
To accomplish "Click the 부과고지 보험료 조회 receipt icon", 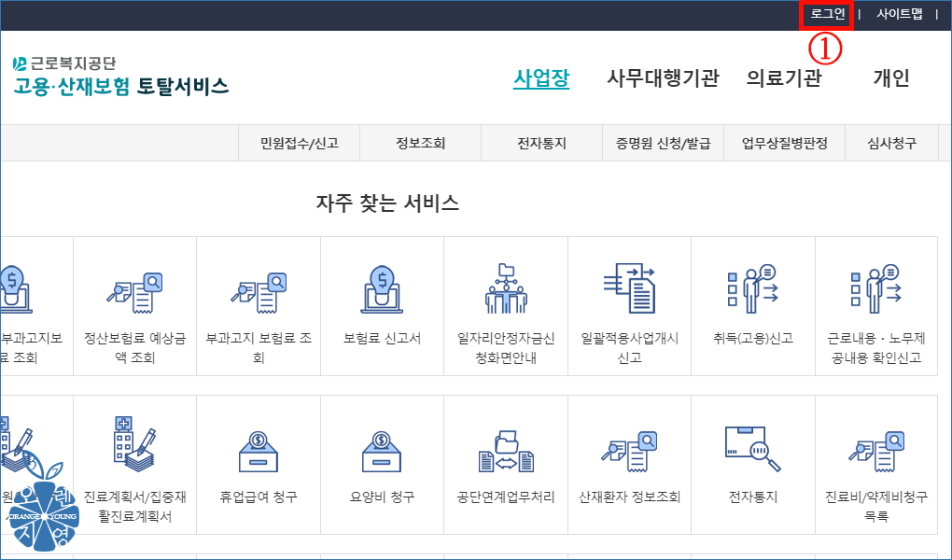I will pyautogui.click(x=259, y=293).
